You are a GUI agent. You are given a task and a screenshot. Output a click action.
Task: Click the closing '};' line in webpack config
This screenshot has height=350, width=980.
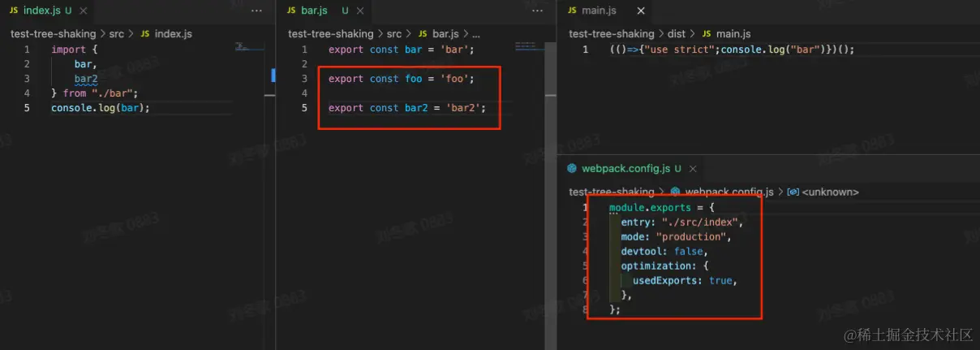point(615,310)
